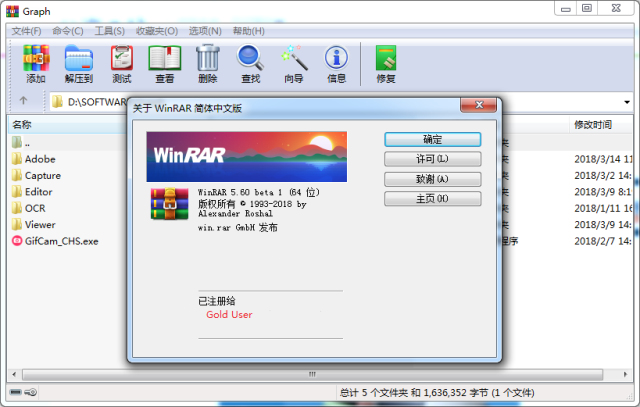Click the 致谢(A) button
This screenshot has width=640, height=407.
[x=433, y=179]
